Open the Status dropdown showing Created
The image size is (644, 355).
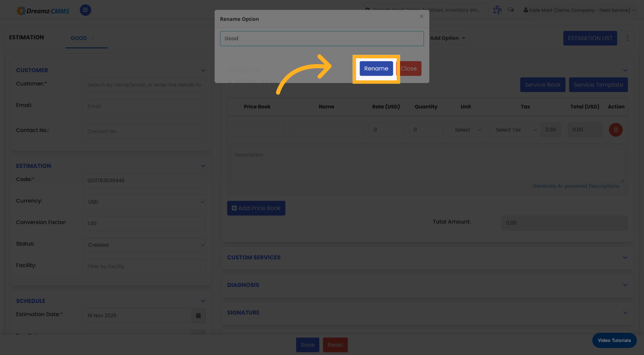tap(144, 245)
